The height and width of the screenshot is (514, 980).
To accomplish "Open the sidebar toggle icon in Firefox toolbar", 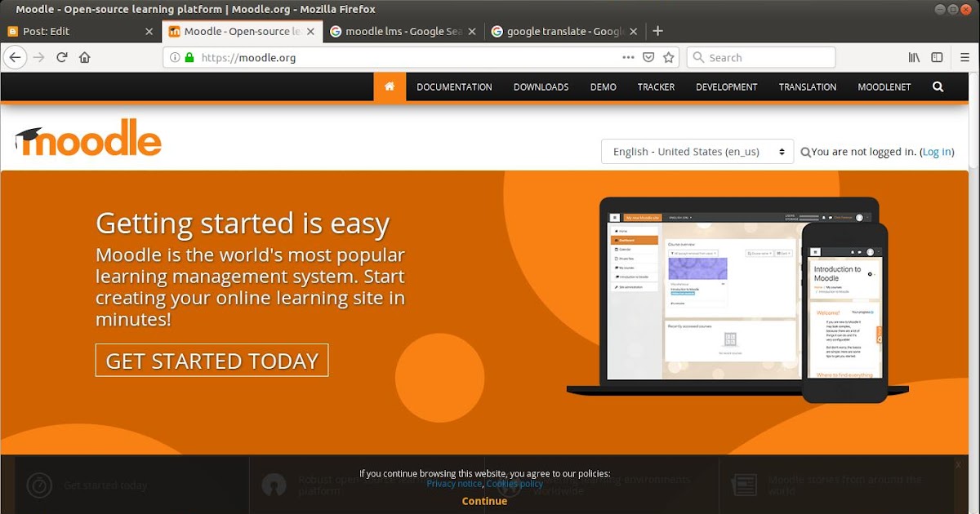I will (x=936, y=57).
